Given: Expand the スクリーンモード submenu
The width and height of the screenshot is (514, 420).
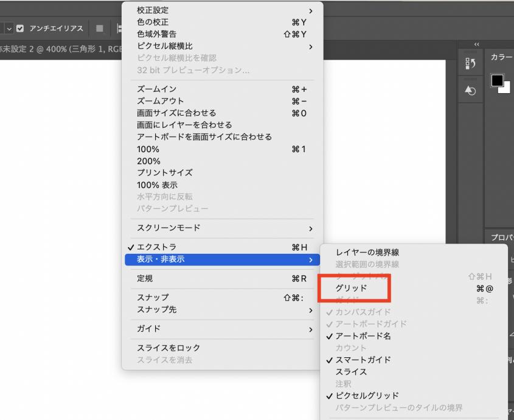Looking at the screenshot, I should pos(222,228).
